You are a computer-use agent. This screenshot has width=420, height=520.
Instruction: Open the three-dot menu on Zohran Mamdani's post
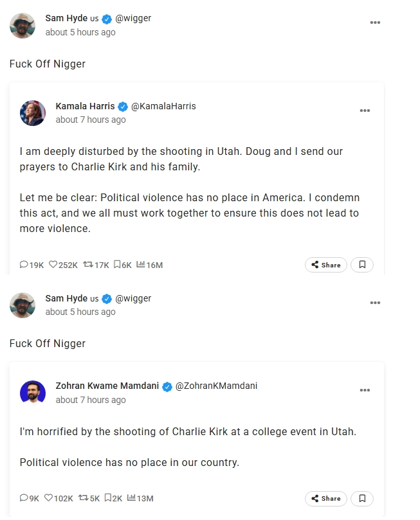pos(365,391)
